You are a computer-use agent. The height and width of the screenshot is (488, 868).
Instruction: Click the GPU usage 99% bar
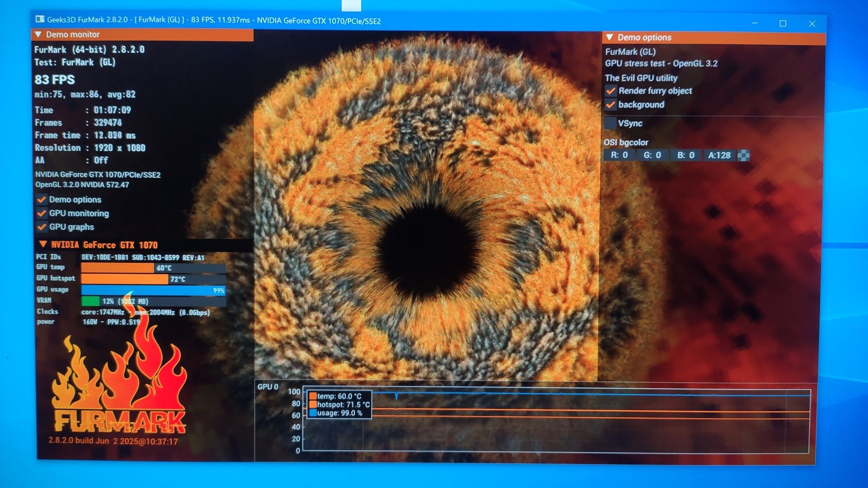click(x=154, y=290)
